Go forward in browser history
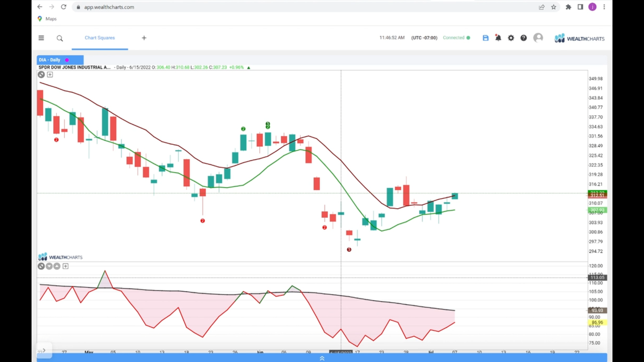The width and height of the screenshot is (644, 362). point(51,7)
